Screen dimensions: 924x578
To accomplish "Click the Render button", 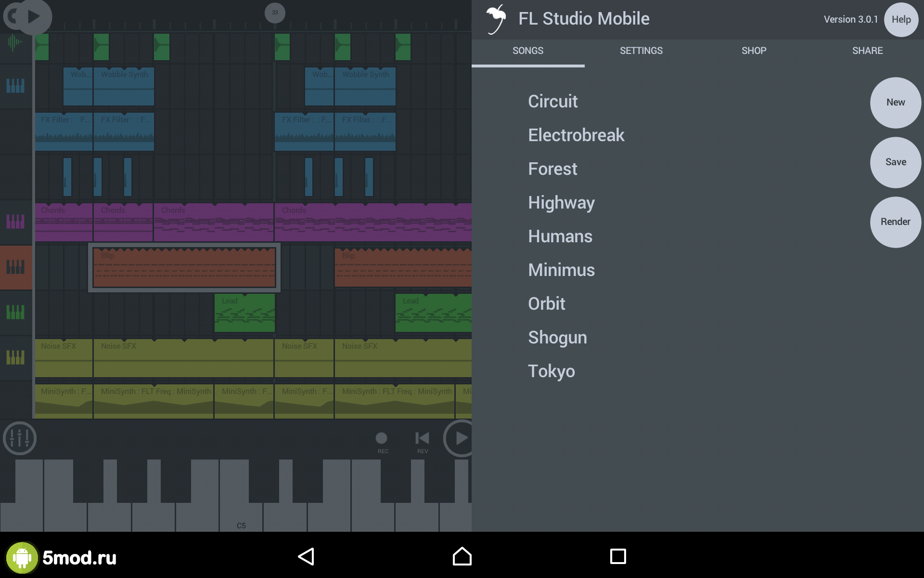I will coord(895,222).
